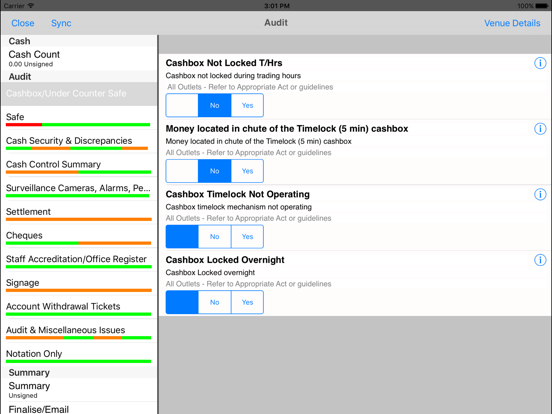This screenshot has height=414, width=552.
Task: Open Venue Details
Action: 512,23
